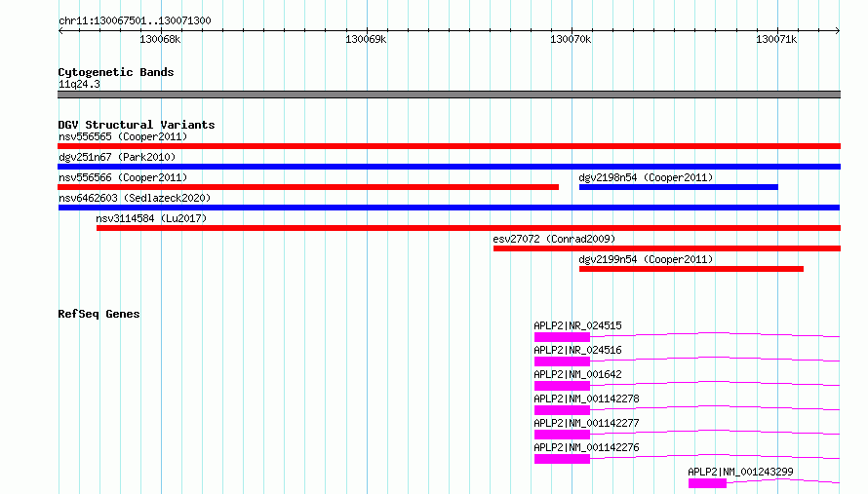This screenshot has width=868, height=494.
Task: Open the esv27072 (Conrad2009) variant label
Action: [x=554, y=239]
